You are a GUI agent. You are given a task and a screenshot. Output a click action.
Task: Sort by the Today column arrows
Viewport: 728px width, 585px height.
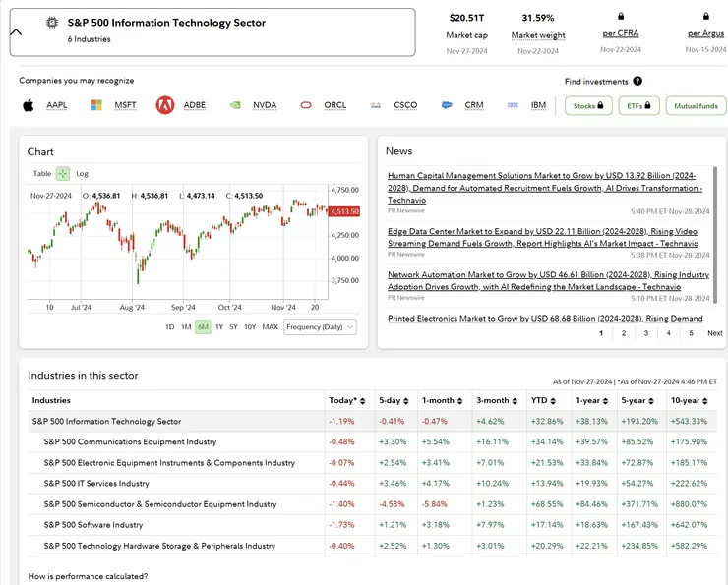pyautogui.click(x=363, y=401)
